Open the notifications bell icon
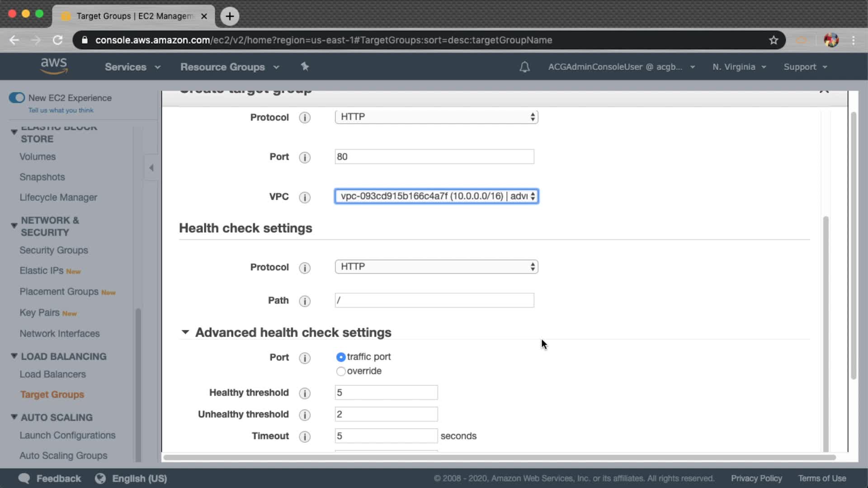868x488 pixels. 524,67
